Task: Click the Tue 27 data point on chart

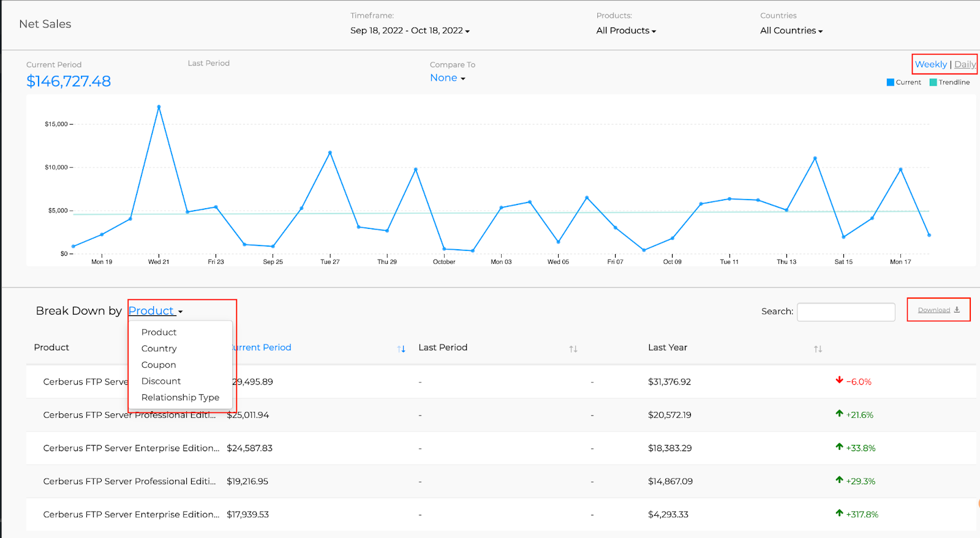Action: coord(330,152)
